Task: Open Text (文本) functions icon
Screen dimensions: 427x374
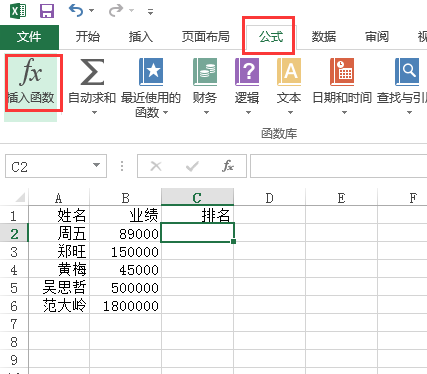Action: [x=289, y=72]
